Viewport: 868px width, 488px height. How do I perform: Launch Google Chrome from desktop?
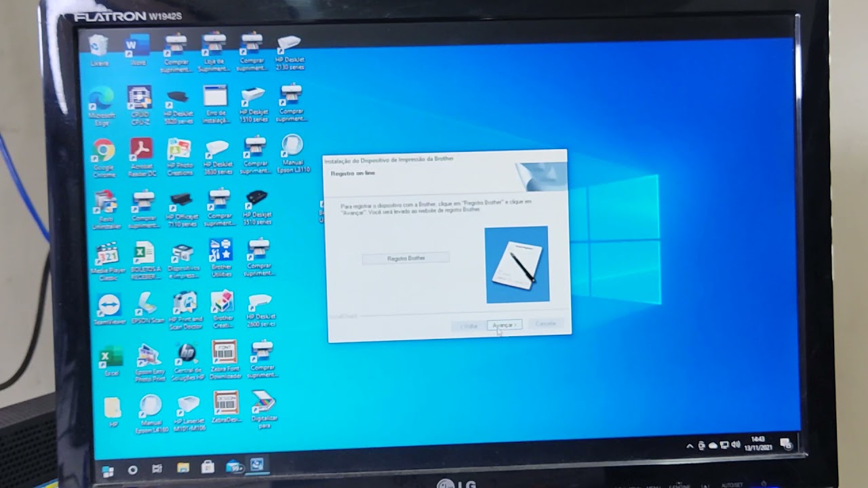[104, 158]
